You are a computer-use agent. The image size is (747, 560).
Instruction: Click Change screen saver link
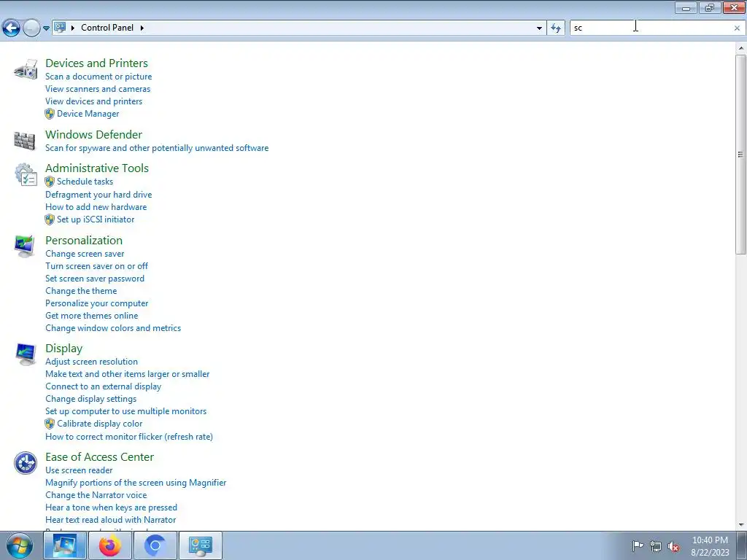85,254
